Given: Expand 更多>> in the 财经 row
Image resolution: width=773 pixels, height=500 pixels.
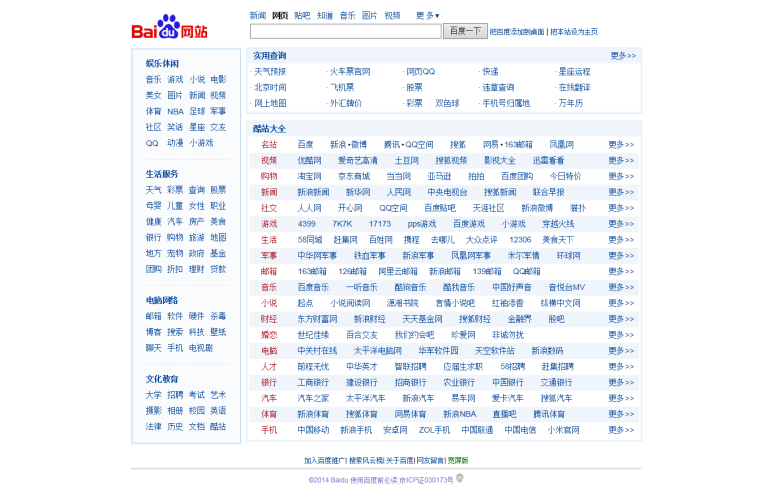Looking at the screenshot, I should coord(621,319).
